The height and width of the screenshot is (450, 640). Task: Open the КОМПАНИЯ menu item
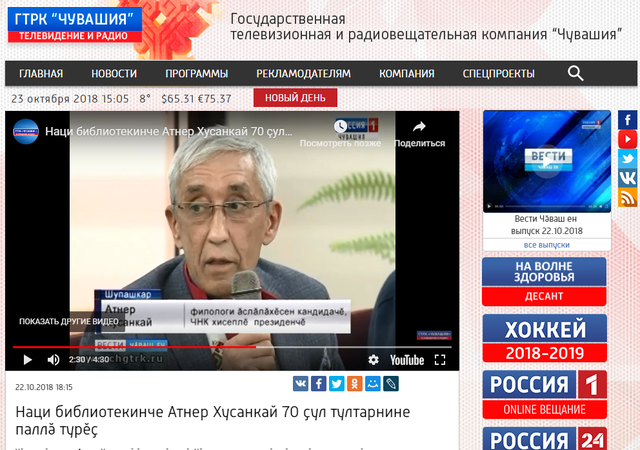tap(407, 74)
